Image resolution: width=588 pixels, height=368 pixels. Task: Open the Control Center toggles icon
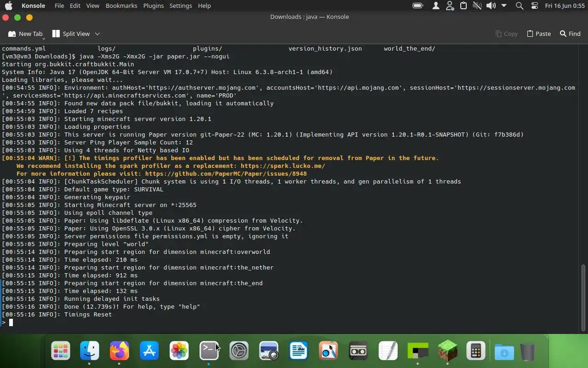tap(534, 6)
